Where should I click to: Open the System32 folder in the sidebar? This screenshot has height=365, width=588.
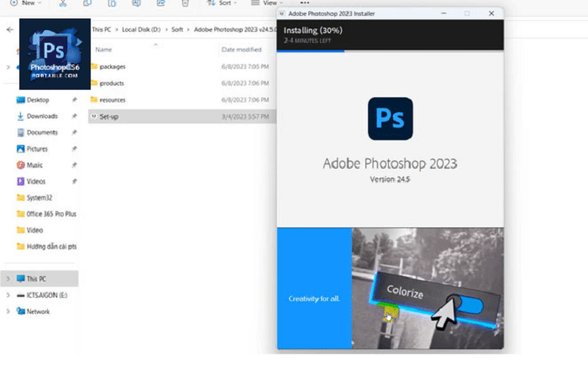39,197
